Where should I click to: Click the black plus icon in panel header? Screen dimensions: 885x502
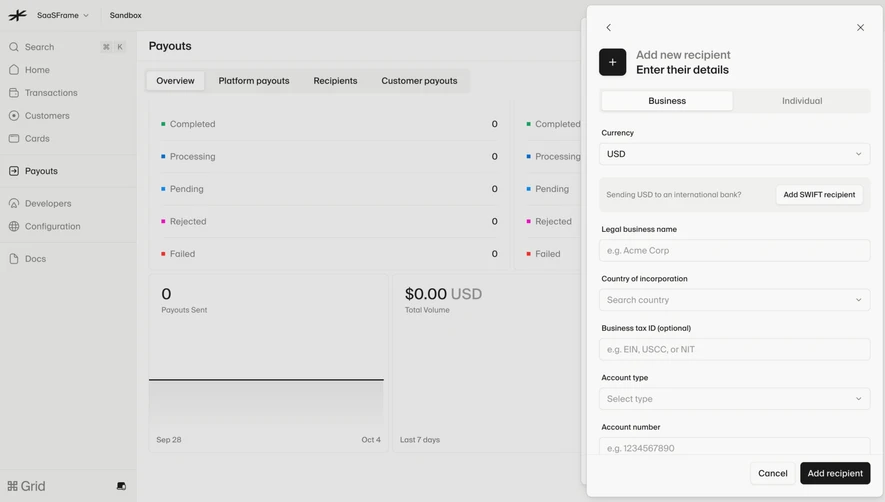[x=612, y=62]
